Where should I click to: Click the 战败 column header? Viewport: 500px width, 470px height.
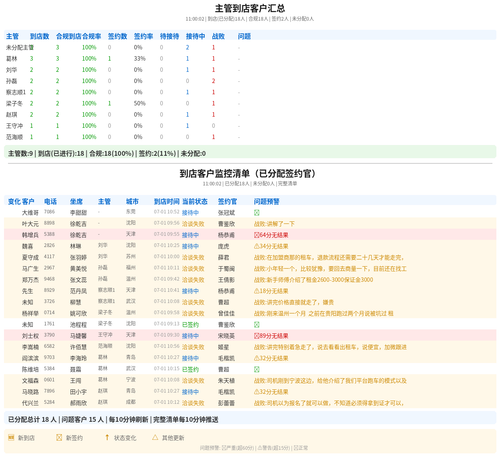click(218, 36)
